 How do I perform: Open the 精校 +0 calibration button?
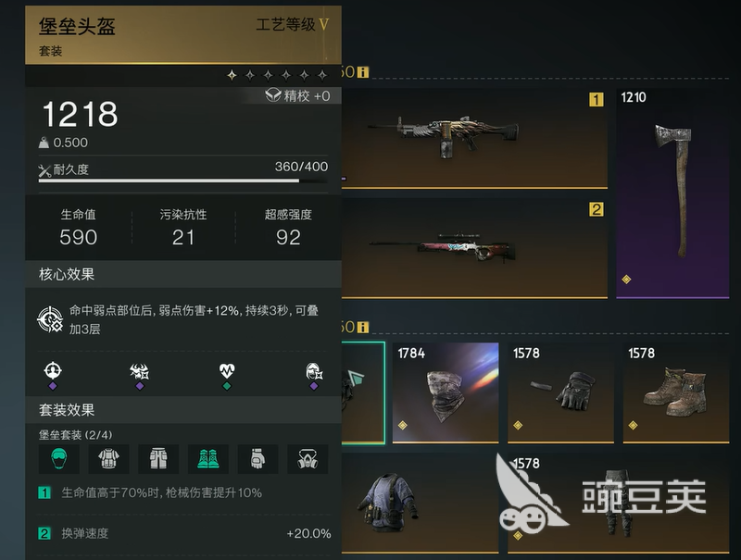click(297, 96)
